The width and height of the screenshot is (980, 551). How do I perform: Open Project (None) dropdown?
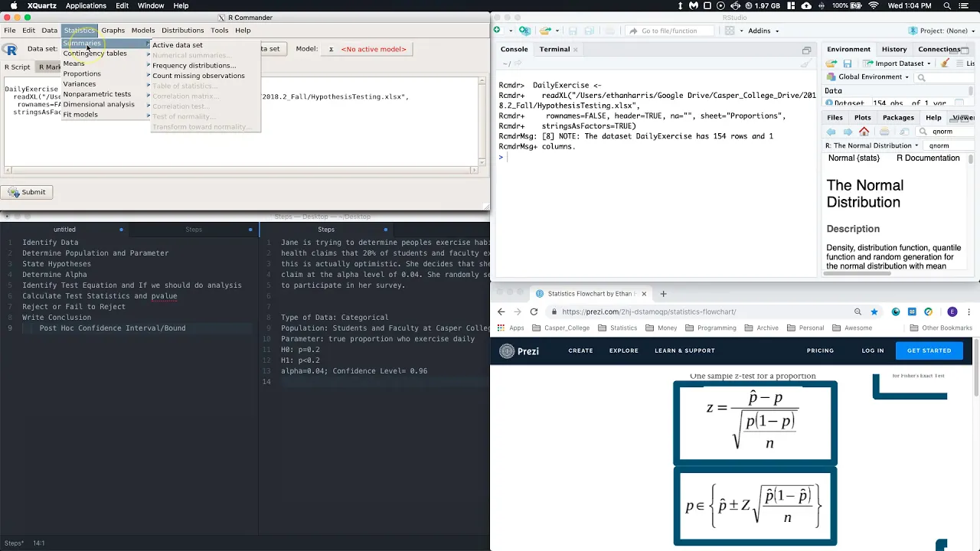pos(940,31)
